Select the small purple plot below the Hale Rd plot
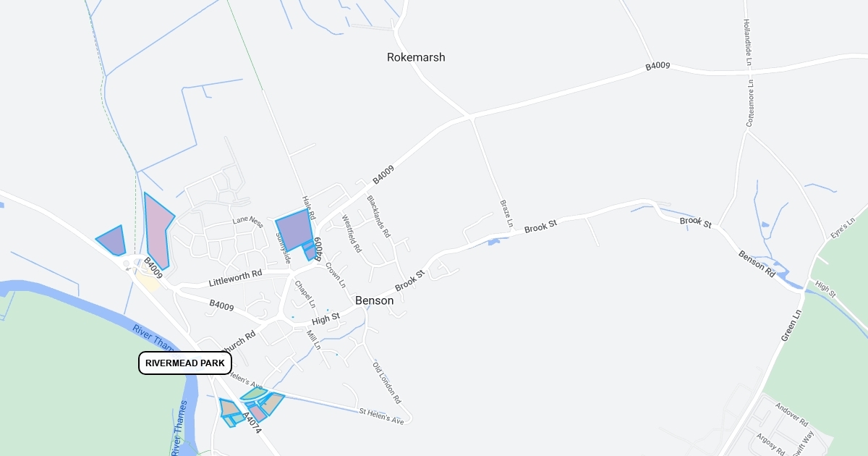Viewport: 868px width, 456px height. coord(310,253)
